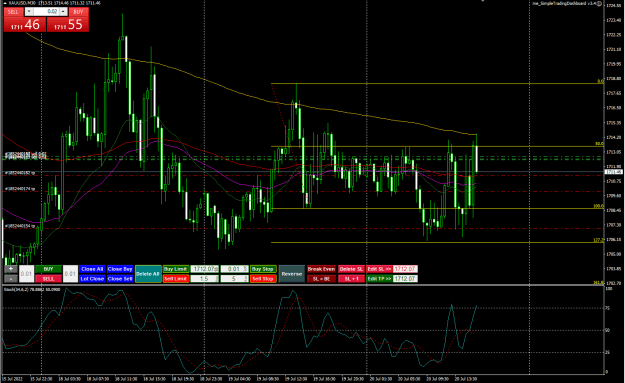Select Fibonacci 127.2 level label
Viewport: 625px width, 383px height.
(x=599, y=240)
